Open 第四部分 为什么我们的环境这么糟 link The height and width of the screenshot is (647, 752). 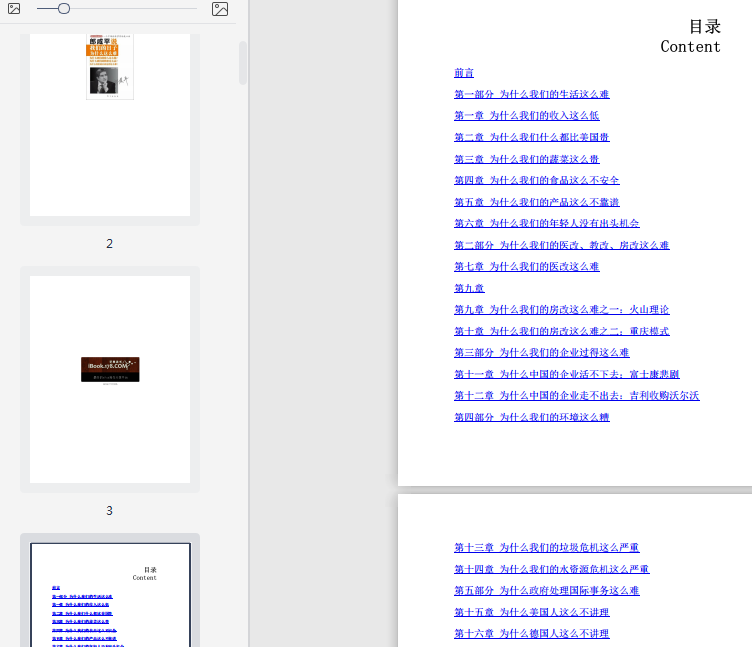(x=531, y=417)
